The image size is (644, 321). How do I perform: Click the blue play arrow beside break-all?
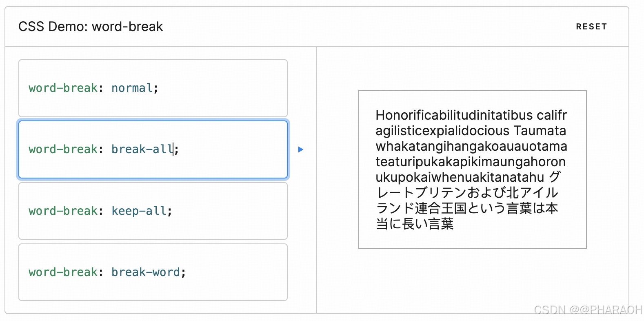pos(301,149)
